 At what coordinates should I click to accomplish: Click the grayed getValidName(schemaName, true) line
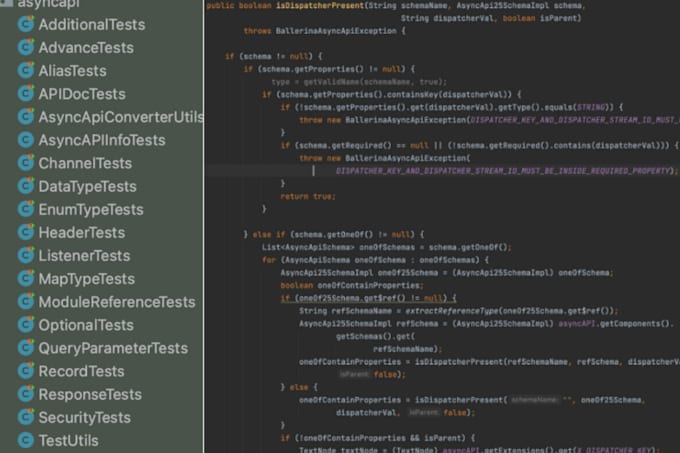(359, 82)
